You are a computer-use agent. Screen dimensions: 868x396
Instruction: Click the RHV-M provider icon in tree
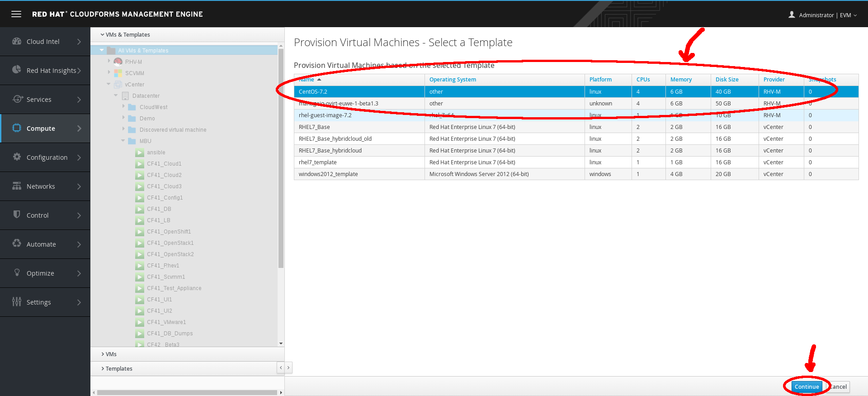point(118,62)
